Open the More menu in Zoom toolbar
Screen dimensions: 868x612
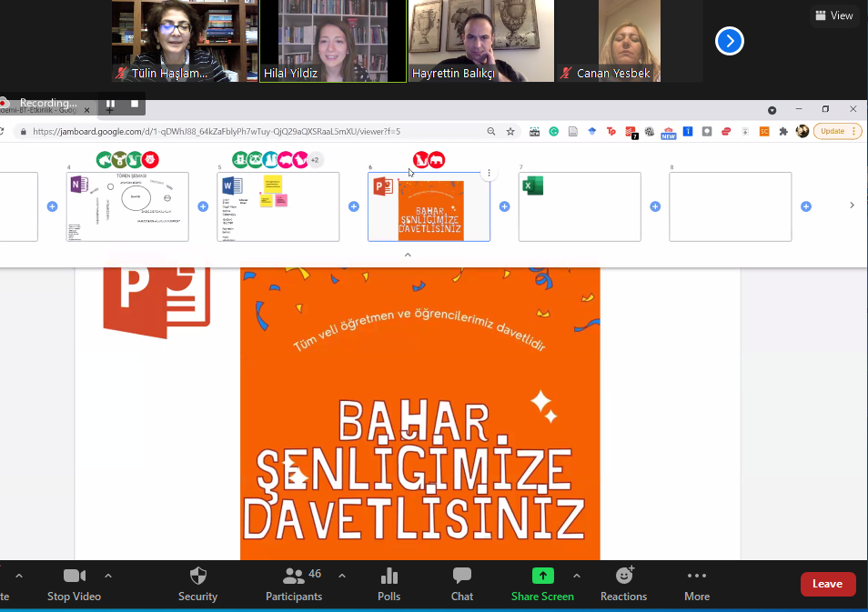coord(697,584)
